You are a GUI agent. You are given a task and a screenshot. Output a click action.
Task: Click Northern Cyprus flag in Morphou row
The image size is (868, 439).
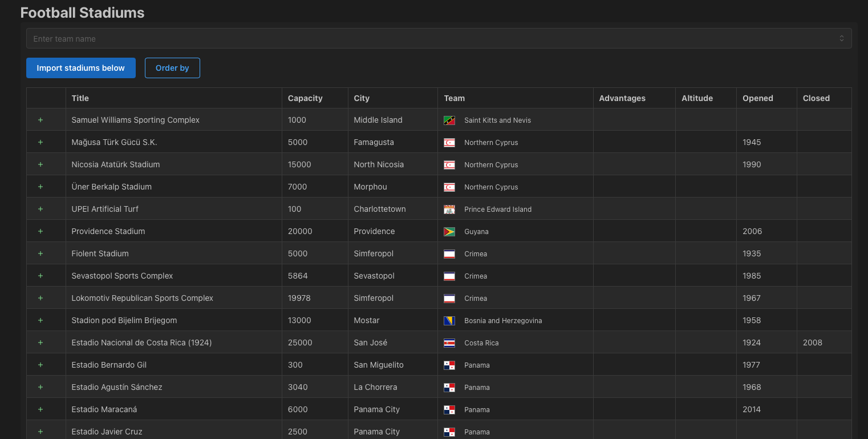tap(449, 187)
